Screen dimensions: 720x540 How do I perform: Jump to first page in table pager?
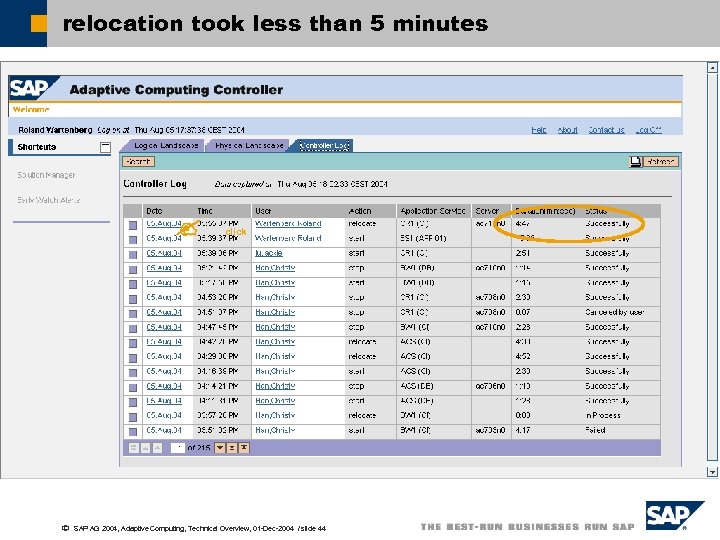click(x=134, y=448)
